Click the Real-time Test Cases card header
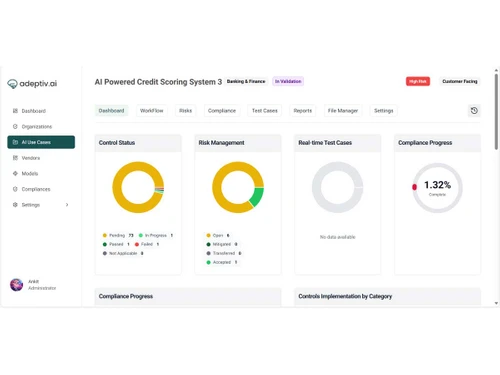Viewport: 500px width, 375px height. (338, 143)
